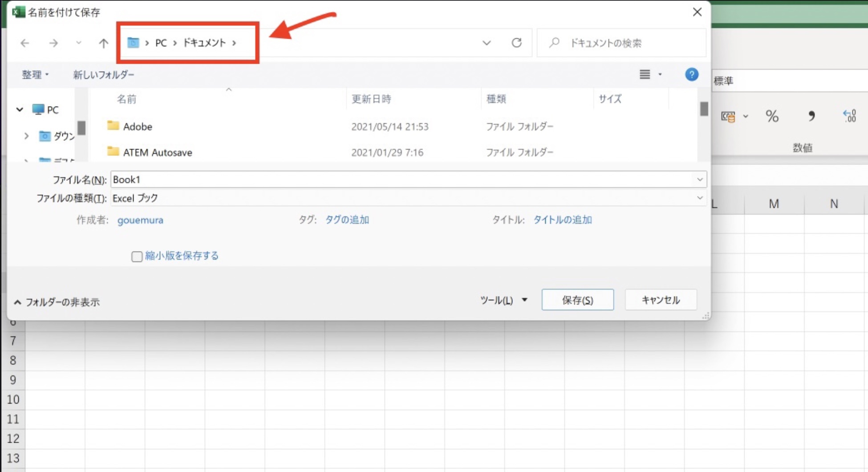Click the back navigation arrow
The image size is (868, 472).
25,43
